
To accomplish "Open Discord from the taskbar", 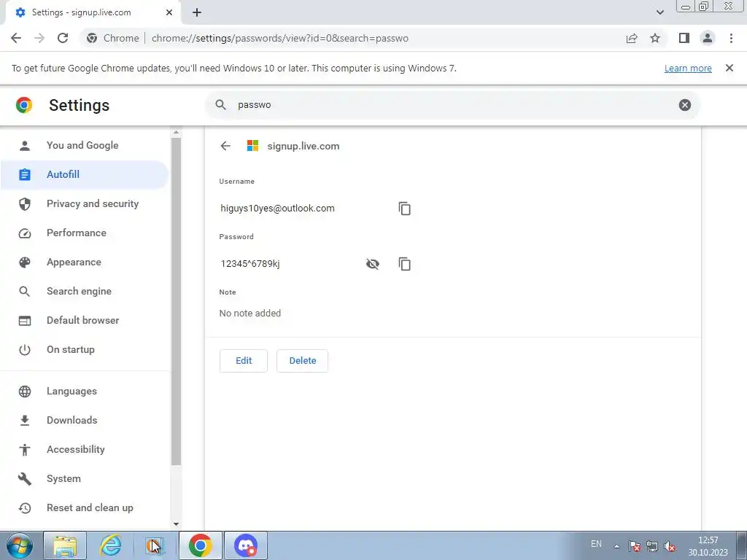I will pyautogui.click(x=246, y=545).
